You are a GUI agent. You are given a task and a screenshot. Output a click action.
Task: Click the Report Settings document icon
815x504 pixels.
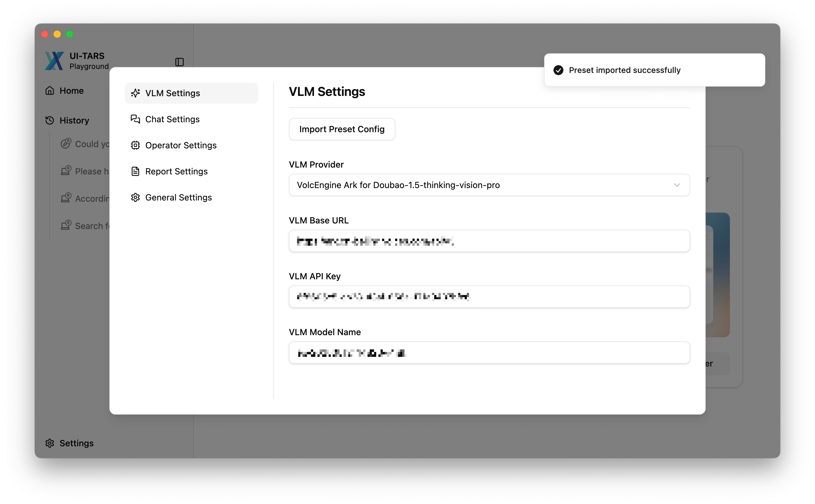[x=135, y=171]
